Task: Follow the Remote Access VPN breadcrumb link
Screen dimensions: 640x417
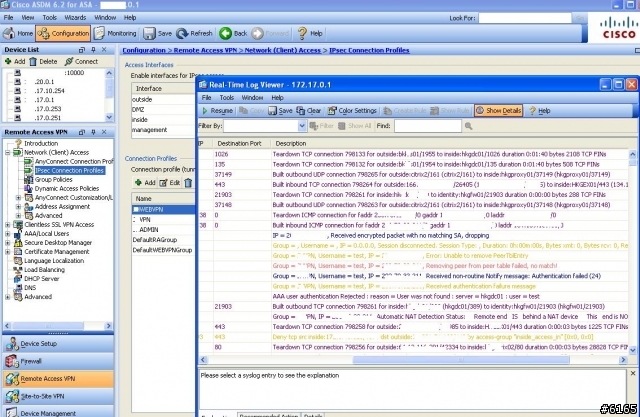Action: coord(205,50)
